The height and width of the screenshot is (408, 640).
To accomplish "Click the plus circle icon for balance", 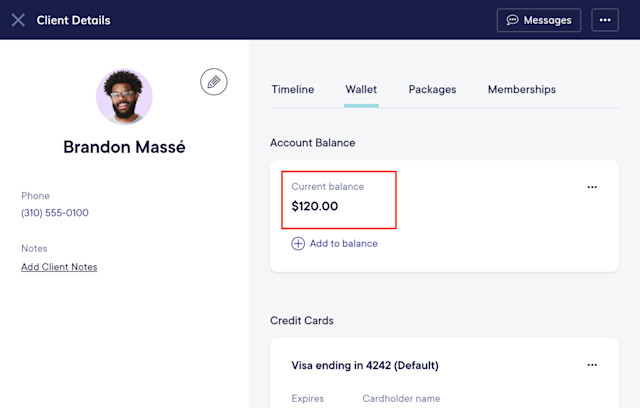I will (x=298, y=244).
